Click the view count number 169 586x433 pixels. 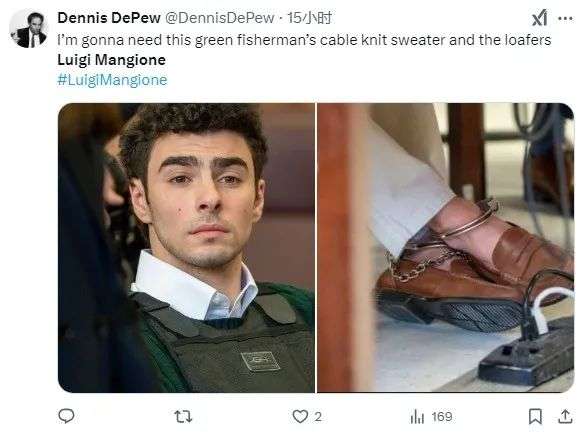coord(442,417)
